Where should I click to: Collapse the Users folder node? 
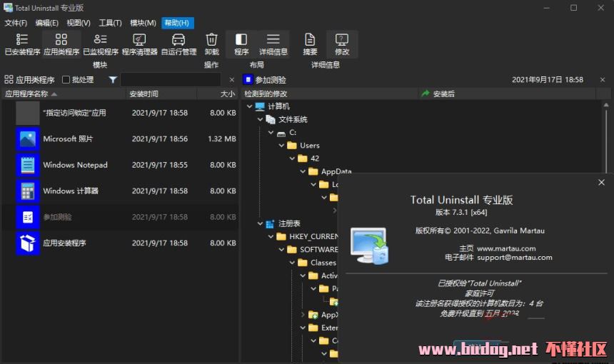click(281, 145)
